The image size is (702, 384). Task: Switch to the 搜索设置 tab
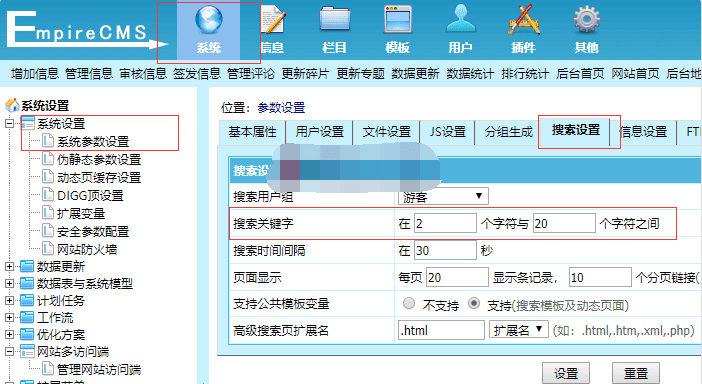(x=575, y=131)
